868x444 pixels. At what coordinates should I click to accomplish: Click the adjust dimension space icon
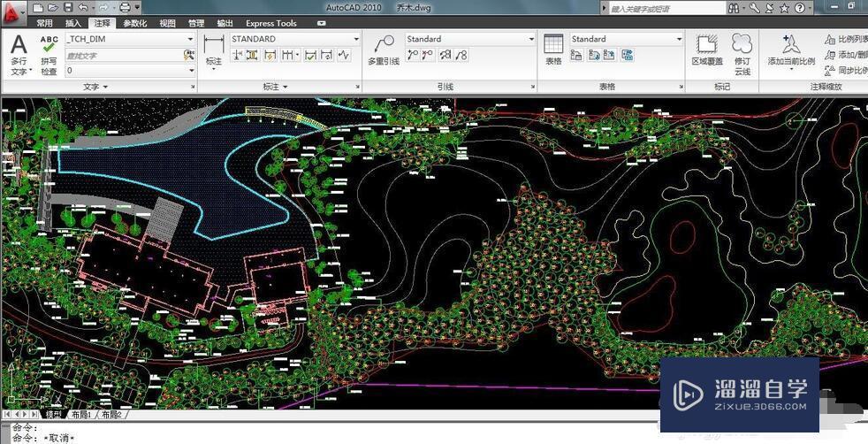[x=253, y=55]
